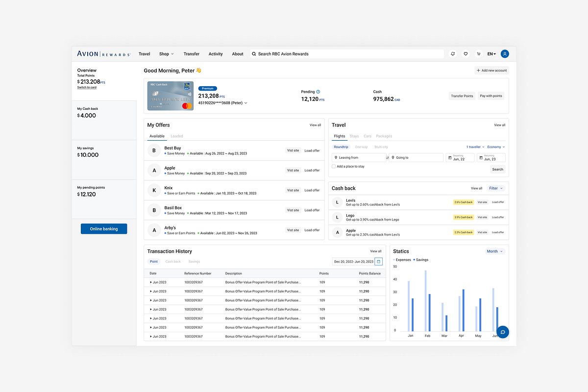Click the Lego avatar in Cash back

(337, 217)
